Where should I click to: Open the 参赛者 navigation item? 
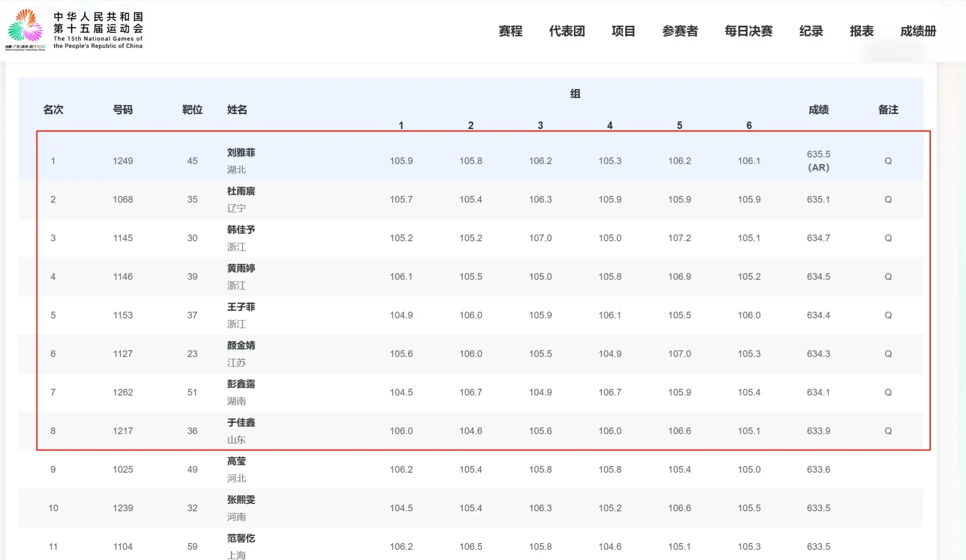680,31
